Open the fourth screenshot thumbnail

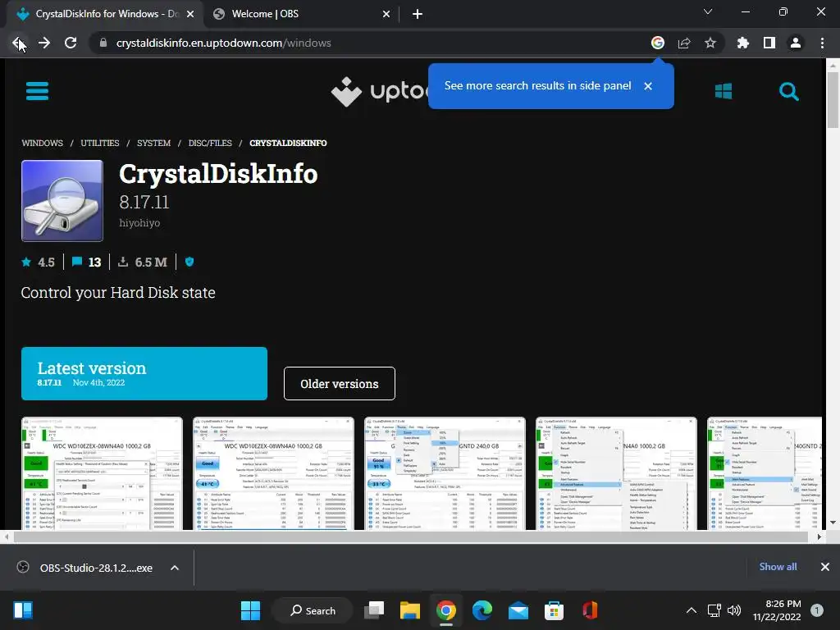coord(616,473)
